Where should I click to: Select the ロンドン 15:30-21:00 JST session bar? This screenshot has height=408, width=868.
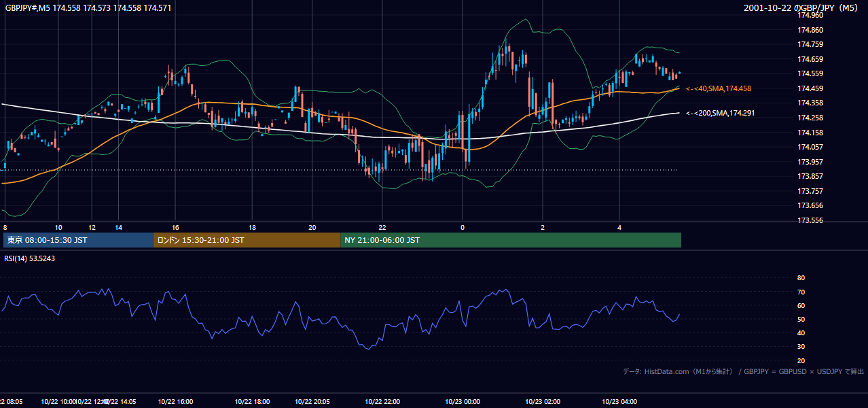(x=247, y=240)
